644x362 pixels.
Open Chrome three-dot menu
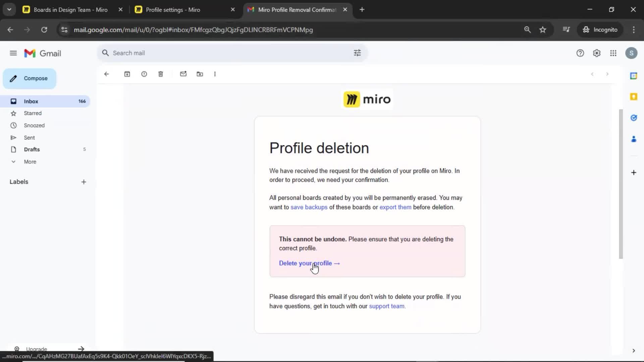click(634, 30)
